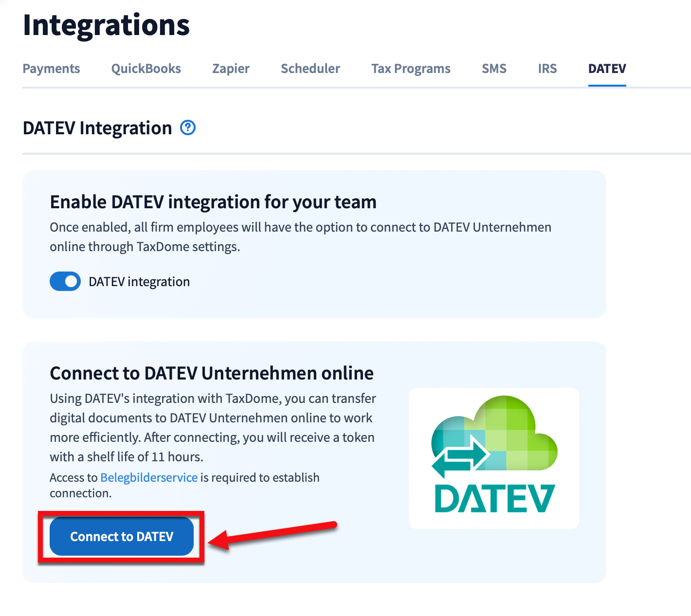Switch to the SMS tab
This screenshot has width=691, height=616.
click(494, 69)
